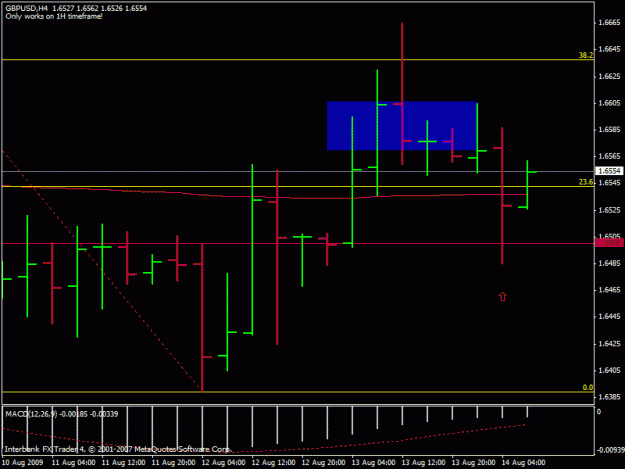This screenshot has height=469, width=625.
Task: Click the 13 Aug 20:00 time label
Action: [473, 463]
